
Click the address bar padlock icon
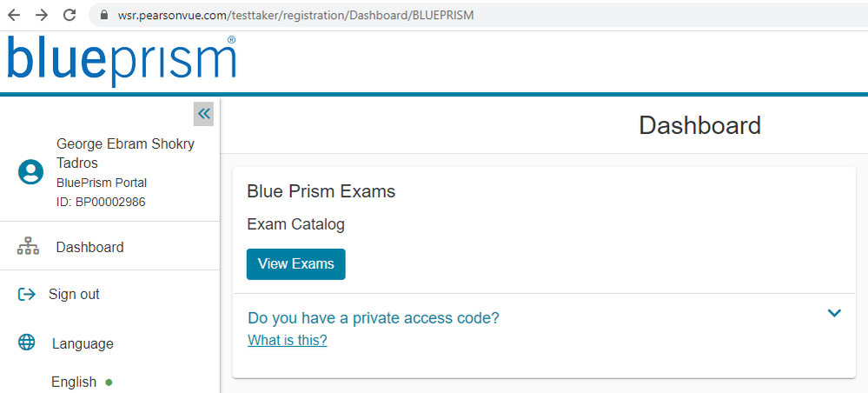(x=103, y=16)
